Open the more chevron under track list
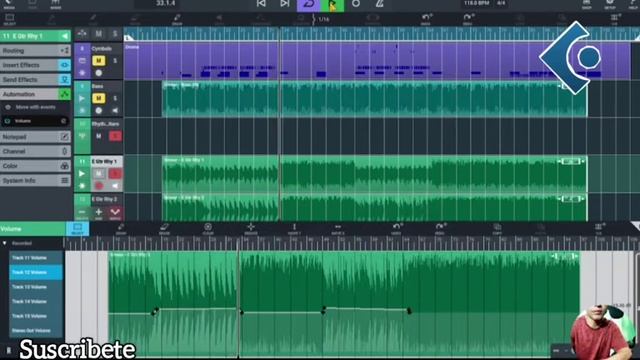The image size is (640, 360). 115,212
